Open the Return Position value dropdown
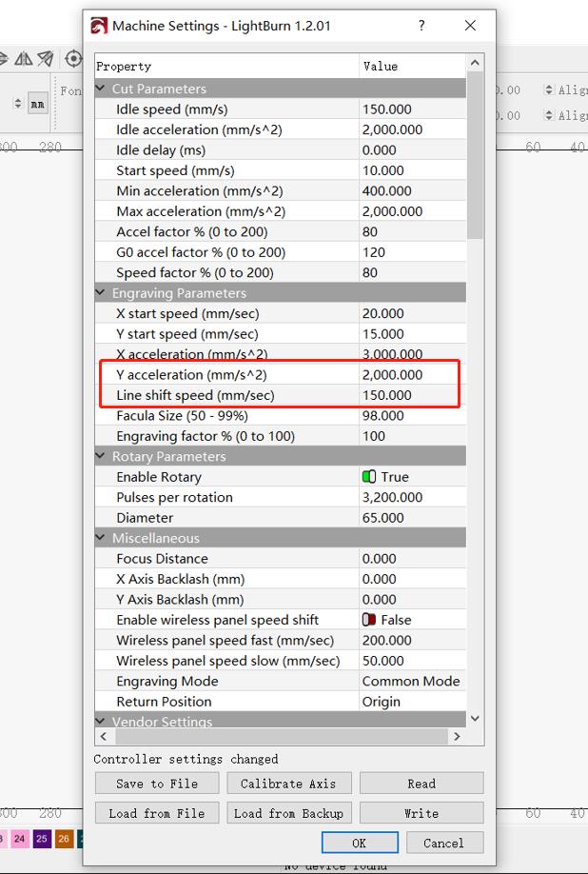Viewport: 588px width, 874px height. 412,702
